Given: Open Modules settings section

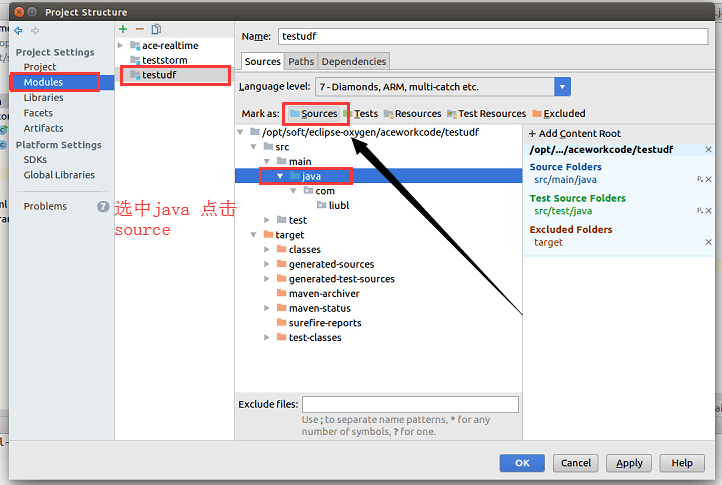Looking at the screenshot, I should 43,82.
